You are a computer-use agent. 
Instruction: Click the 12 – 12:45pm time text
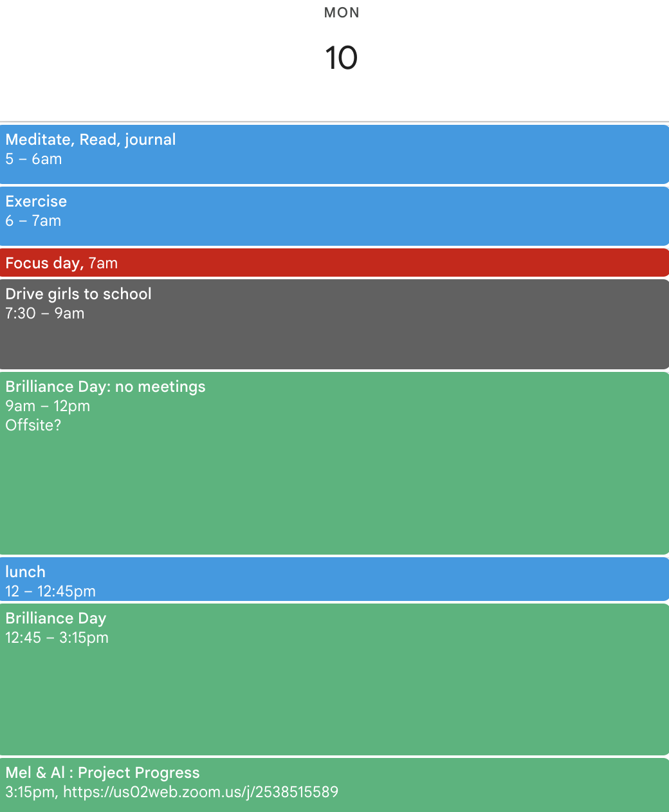[50, 591]
